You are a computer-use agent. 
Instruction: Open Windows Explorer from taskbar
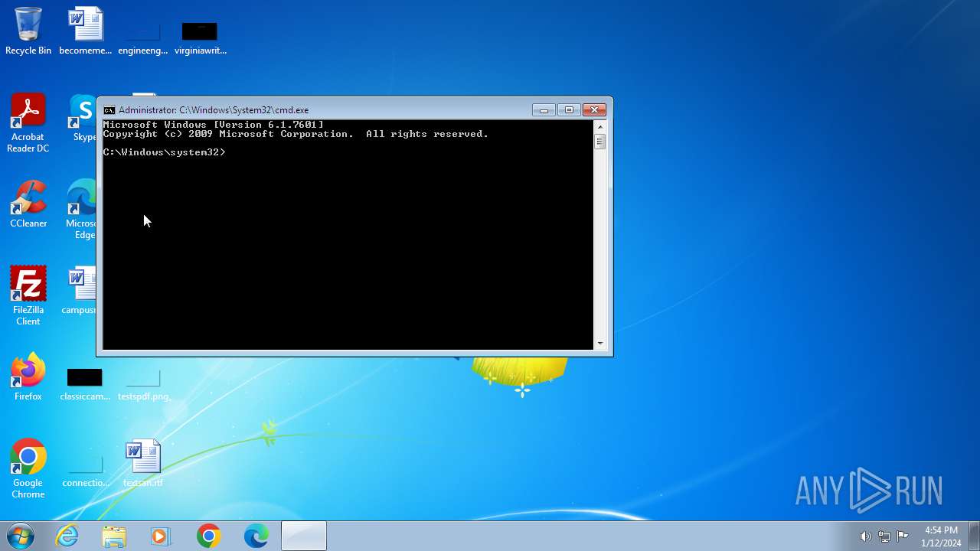pos(114,536)
